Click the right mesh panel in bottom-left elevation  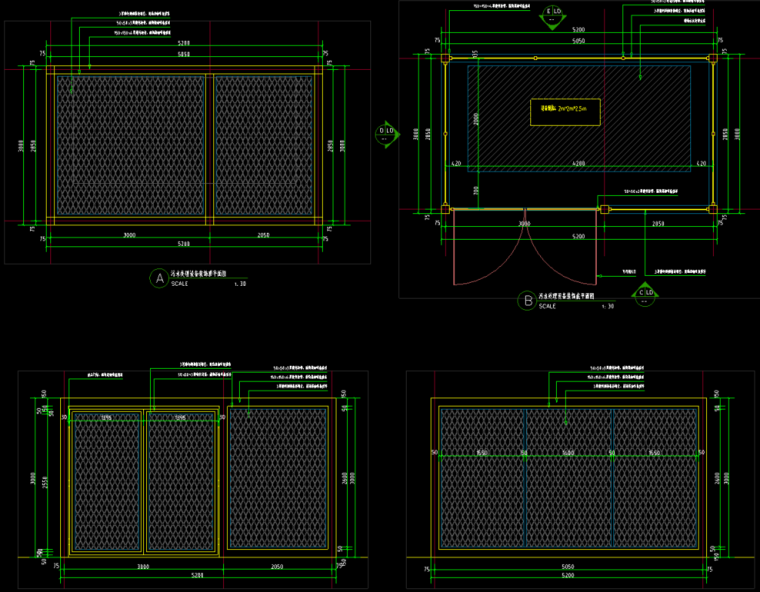point(278,478)
